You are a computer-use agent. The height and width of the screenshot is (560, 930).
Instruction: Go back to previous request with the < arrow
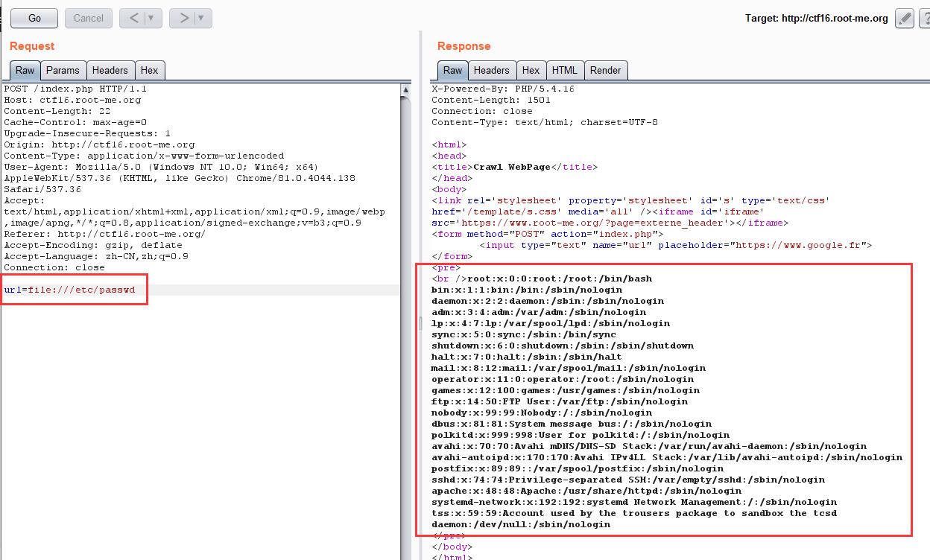[134, 18]
